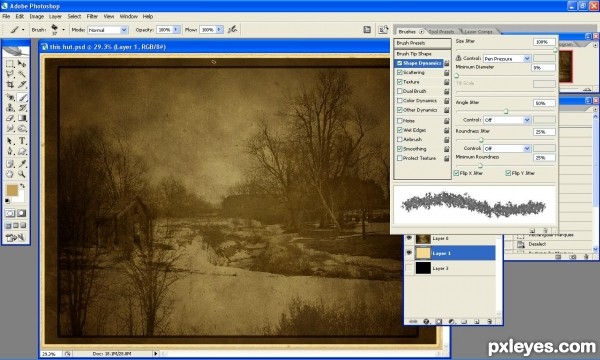
Task: Switch to Quick Mask mode
Action: [x=22, y=213]
